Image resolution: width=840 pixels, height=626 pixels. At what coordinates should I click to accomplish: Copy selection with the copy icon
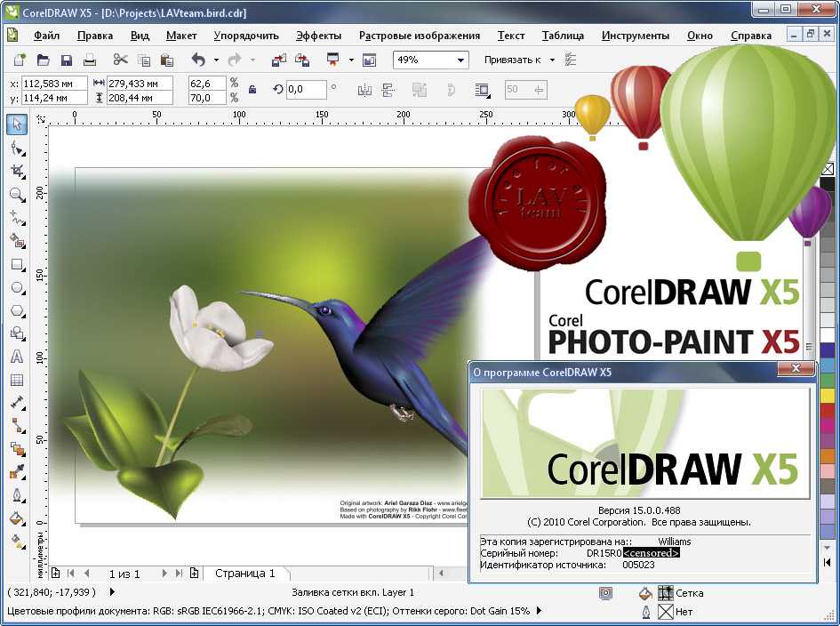(144, 60)
